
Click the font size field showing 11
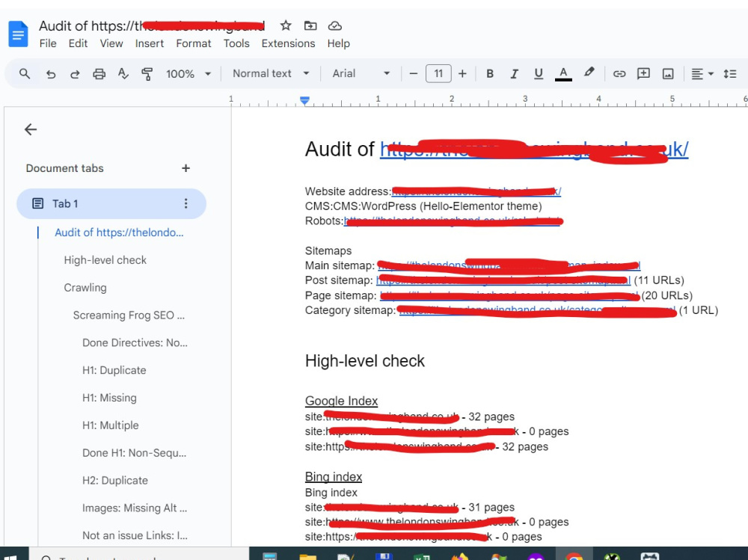pyautogui.click(x=438, y=74)
